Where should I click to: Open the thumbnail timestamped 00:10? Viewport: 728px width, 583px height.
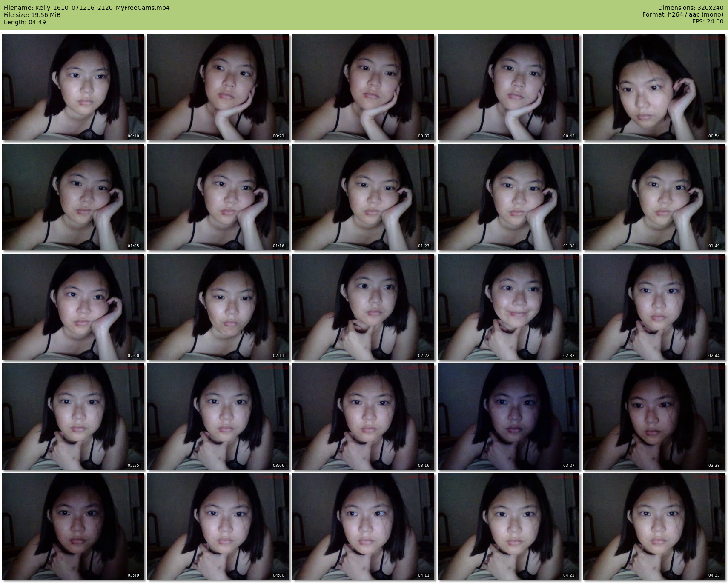click(73, 87)
